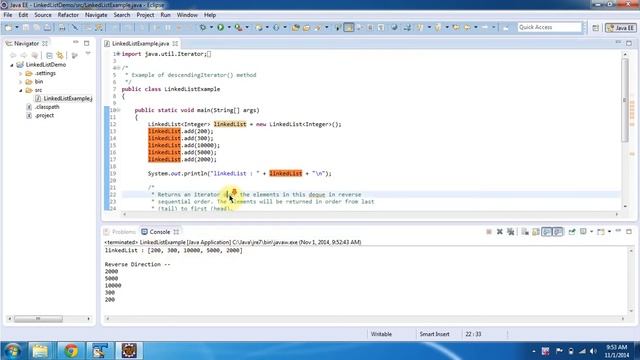The height and width of the screenshot is (360, 640).
Task: Click the clock in the system tray
Action: pyautogui.click(x=617, y=351)
